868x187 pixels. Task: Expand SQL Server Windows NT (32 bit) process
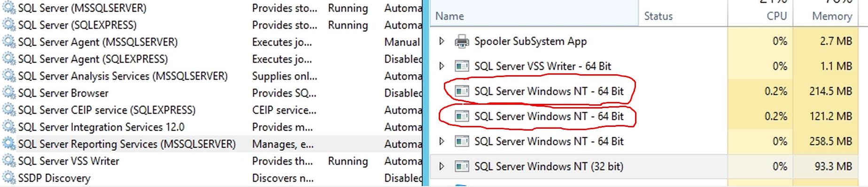[x=442, y=166]
